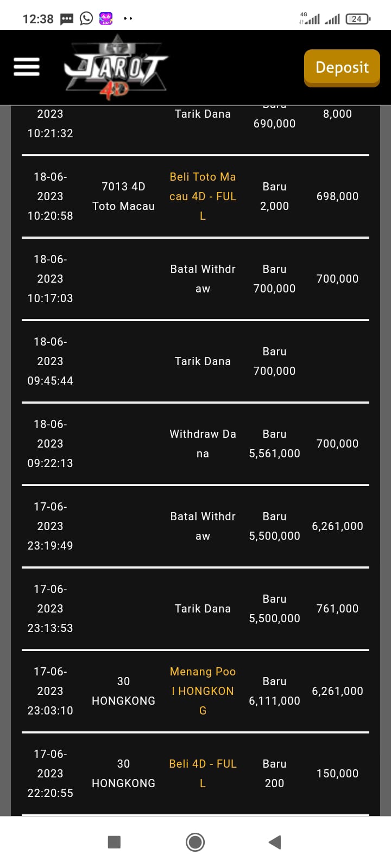Tap the Batal Withdraw 5,500,000 entry
Image resolution: width=391 pixels, height=868 pixels.
[203, 526]
